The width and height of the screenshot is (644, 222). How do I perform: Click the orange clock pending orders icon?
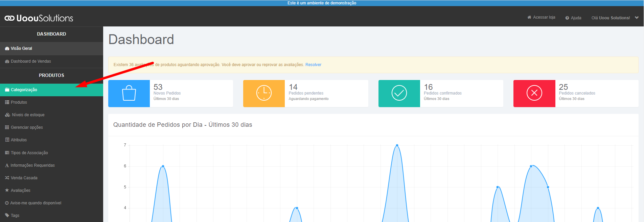(264, 93)
